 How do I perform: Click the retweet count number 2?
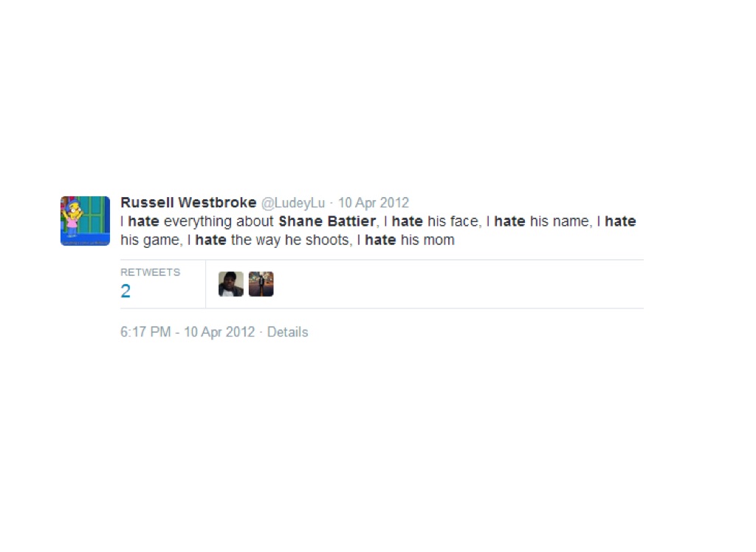(x=126, y=291)
